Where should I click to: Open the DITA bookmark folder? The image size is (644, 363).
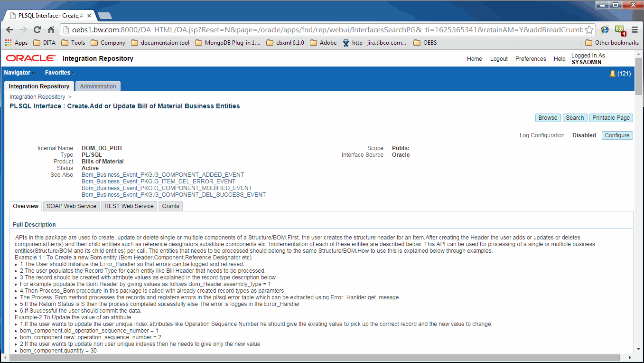(x=45, y=42)
